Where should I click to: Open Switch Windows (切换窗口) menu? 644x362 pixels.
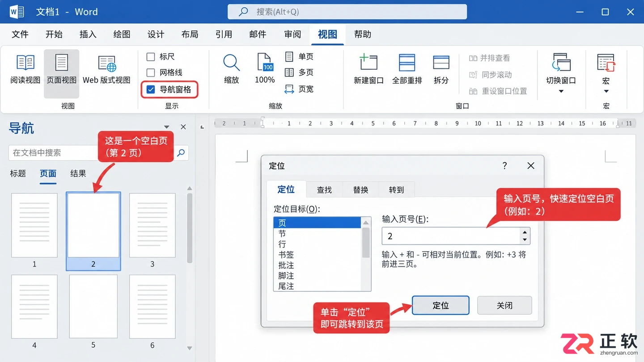[x=561, y=74]
